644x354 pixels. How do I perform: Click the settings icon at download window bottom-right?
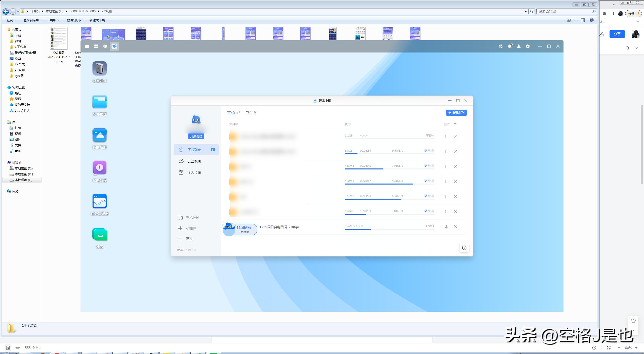coord(464,248)
